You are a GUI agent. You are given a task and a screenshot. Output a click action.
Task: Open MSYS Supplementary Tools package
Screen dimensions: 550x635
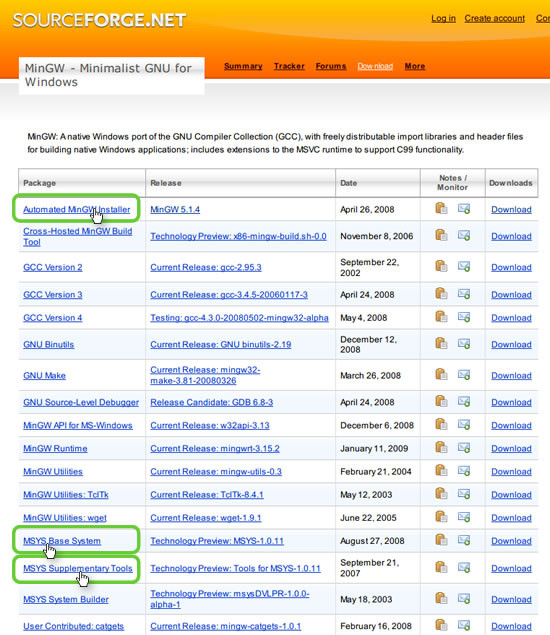pos(78,568)
